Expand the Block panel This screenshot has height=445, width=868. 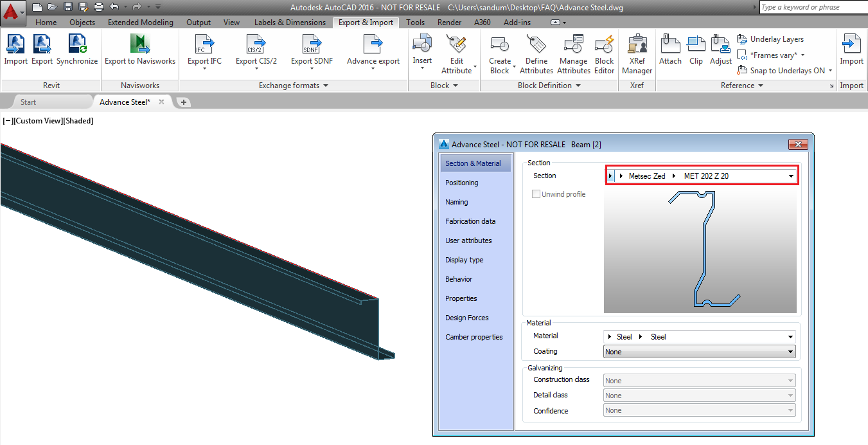point(445,86)
